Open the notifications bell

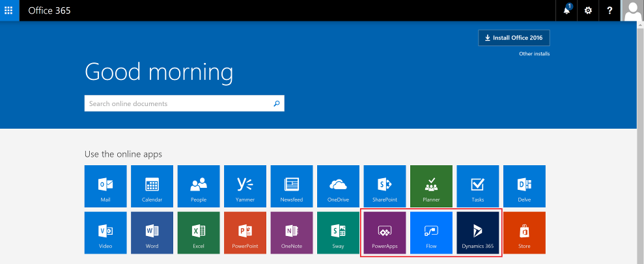[567, 10]
